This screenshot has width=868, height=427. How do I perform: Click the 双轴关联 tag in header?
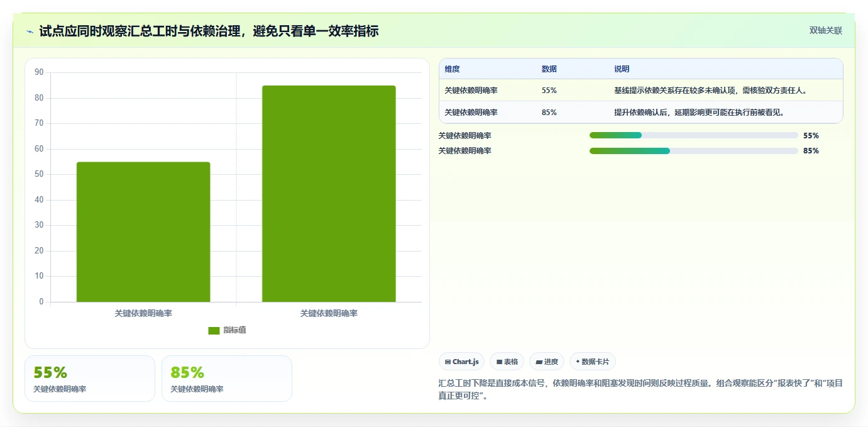(825, 31)
